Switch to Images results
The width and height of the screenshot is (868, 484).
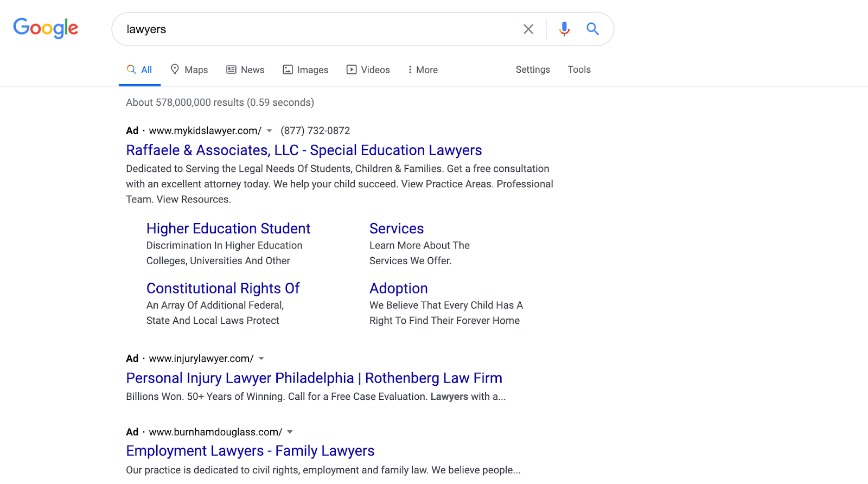coord(305,70)
